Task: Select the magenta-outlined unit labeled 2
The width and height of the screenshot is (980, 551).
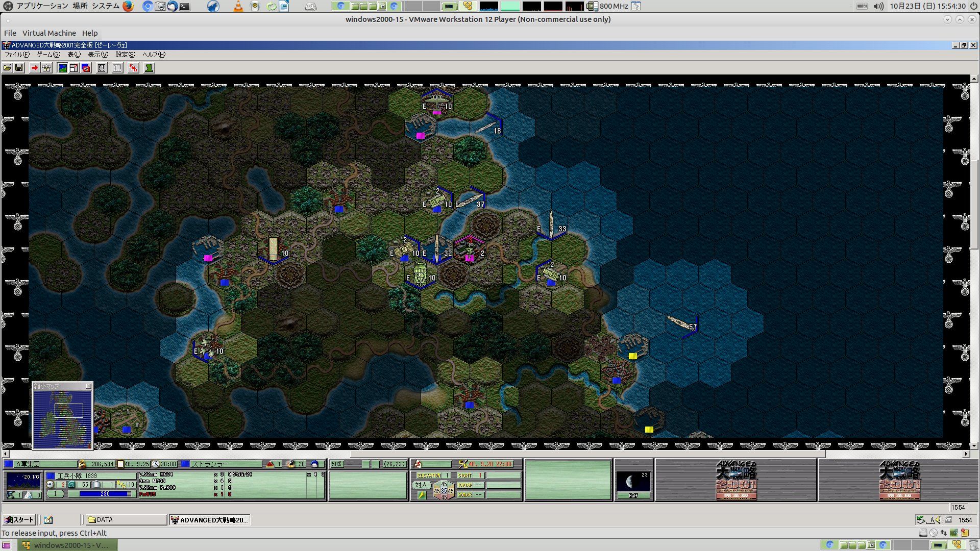Action: [x=470, y=250]
